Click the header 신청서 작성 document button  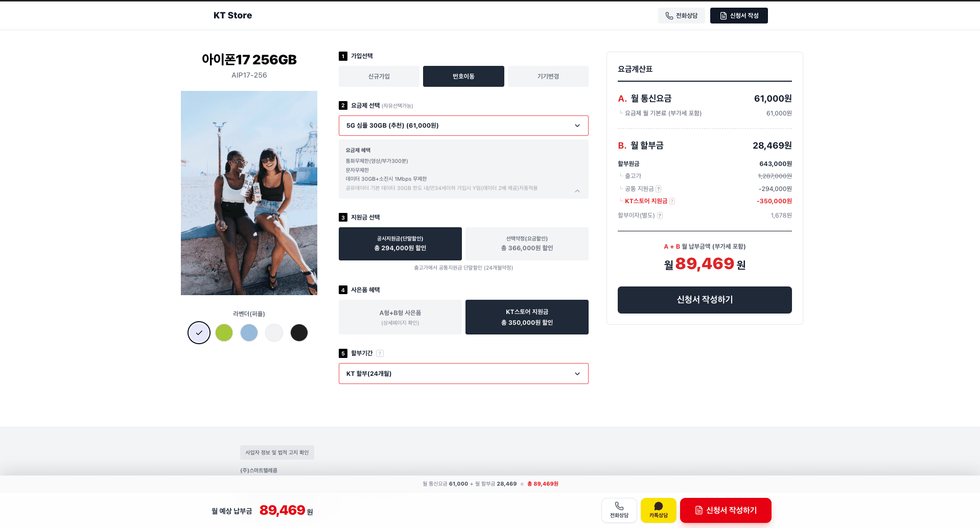coord(739,16)
